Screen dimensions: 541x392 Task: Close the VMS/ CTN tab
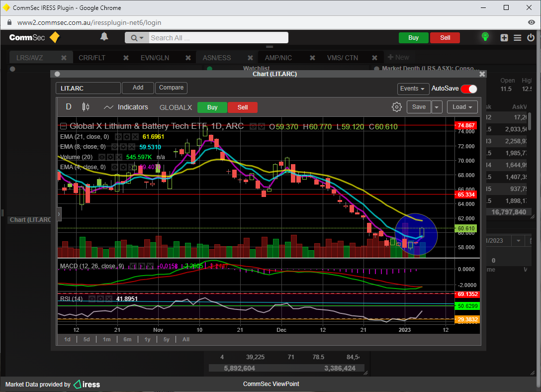(374, 58)
